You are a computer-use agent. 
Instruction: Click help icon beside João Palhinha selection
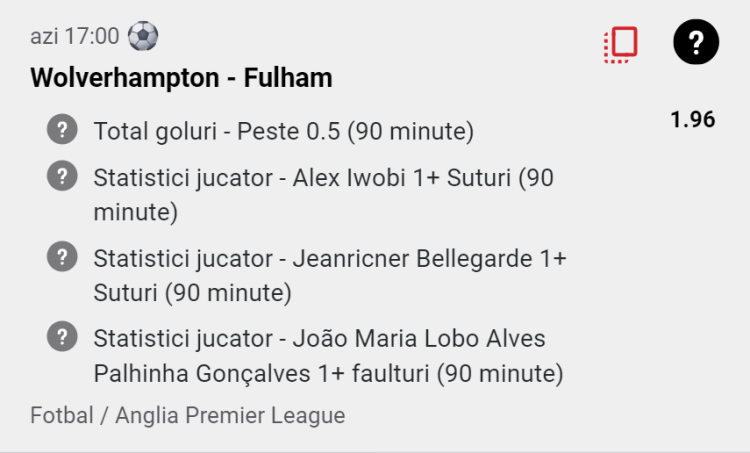[62, 336]
